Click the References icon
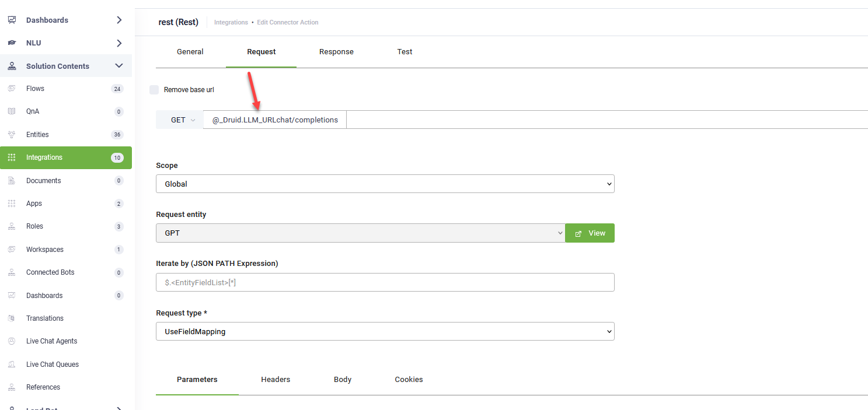The image size is (868, 410). (12, 387)
